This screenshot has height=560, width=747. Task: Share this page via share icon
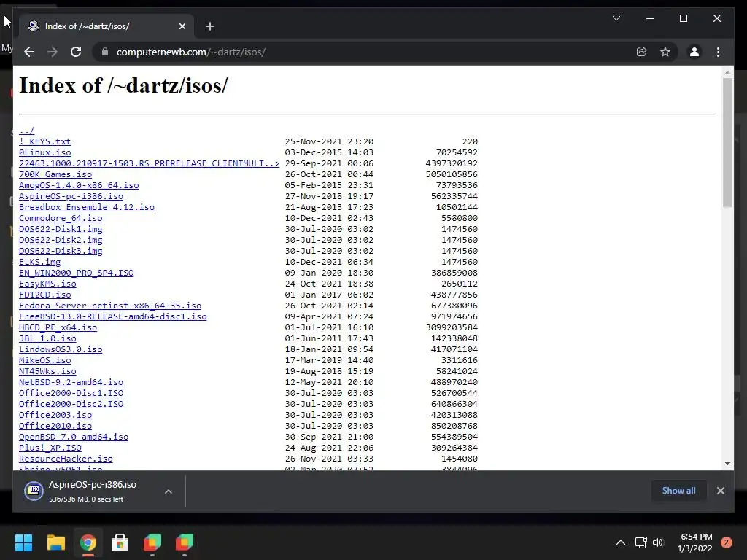pos(642,52)
